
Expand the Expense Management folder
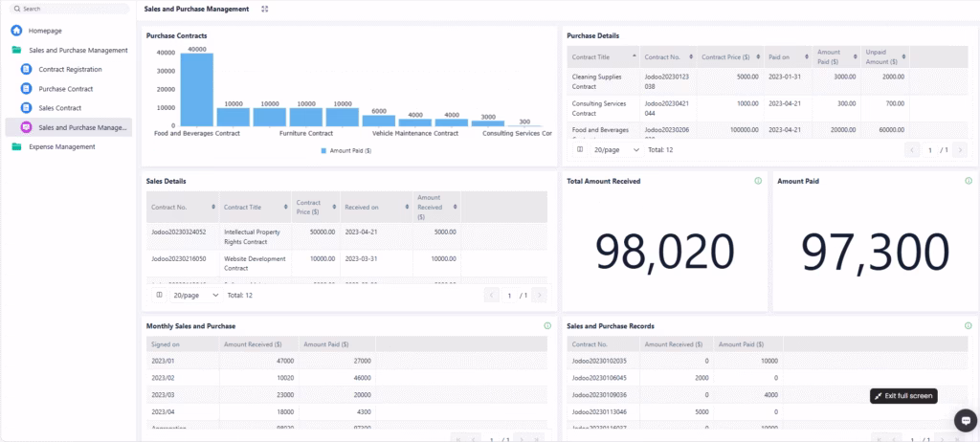pos(16,147)
